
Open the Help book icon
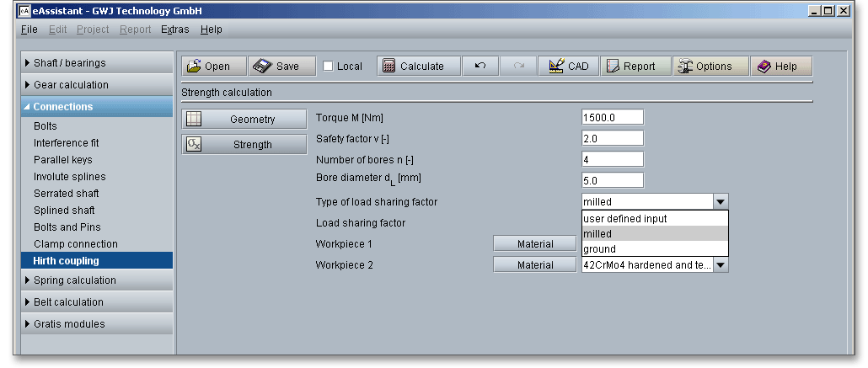pyautogui.click(x=765, y=67)
